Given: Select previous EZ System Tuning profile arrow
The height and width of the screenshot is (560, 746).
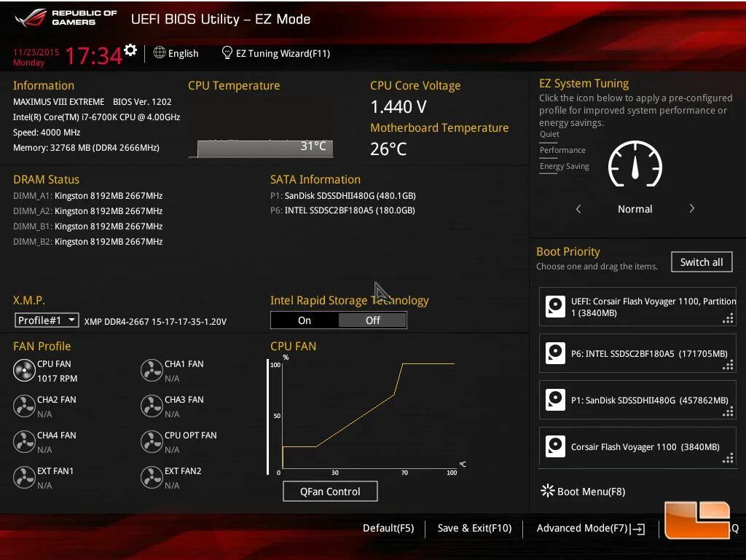Looking at the screenshot, I should pos(578,209).
